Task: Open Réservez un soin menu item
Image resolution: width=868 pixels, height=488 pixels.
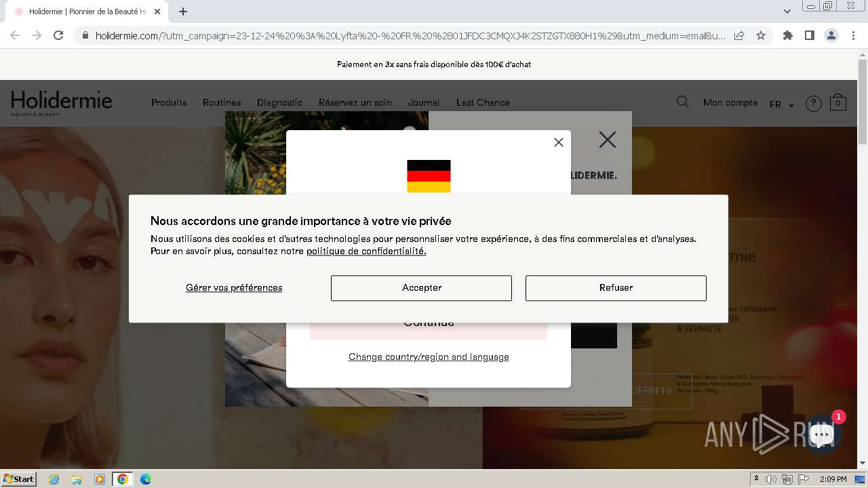Action: pos(355,102)
